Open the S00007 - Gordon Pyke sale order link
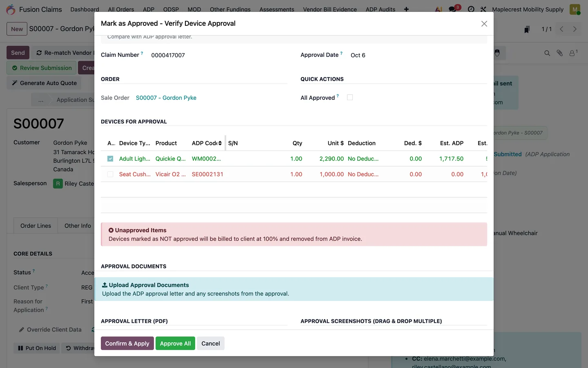Image resolution: width=588 pixels, height=368 pixels. coord(166,98)
